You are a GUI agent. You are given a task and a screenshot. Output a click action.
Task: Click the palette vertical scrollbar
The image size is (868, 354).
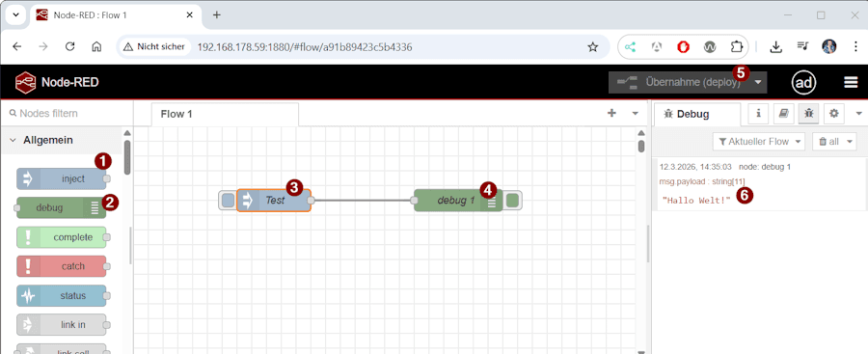[127, 158]
